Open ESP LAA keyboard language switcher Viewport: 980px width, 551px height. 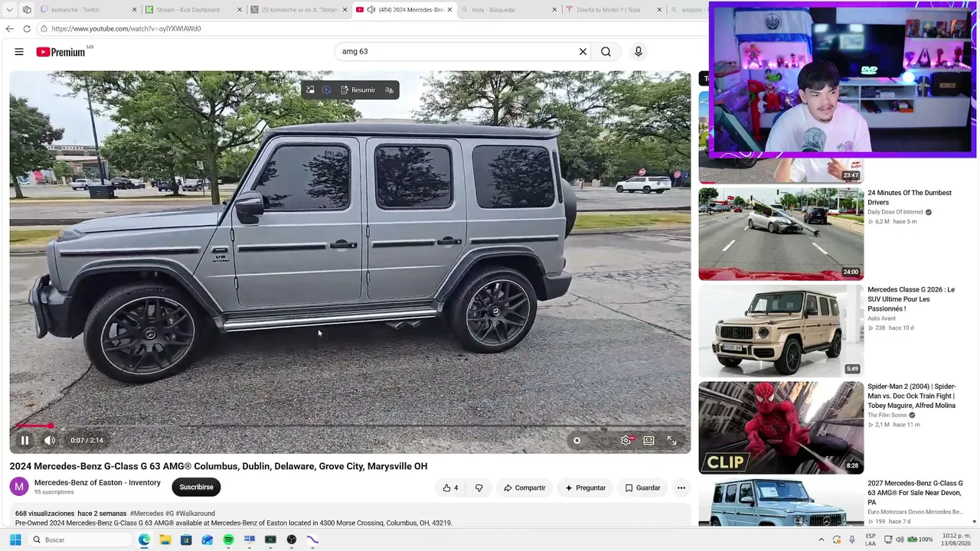(x=871, y=540)
